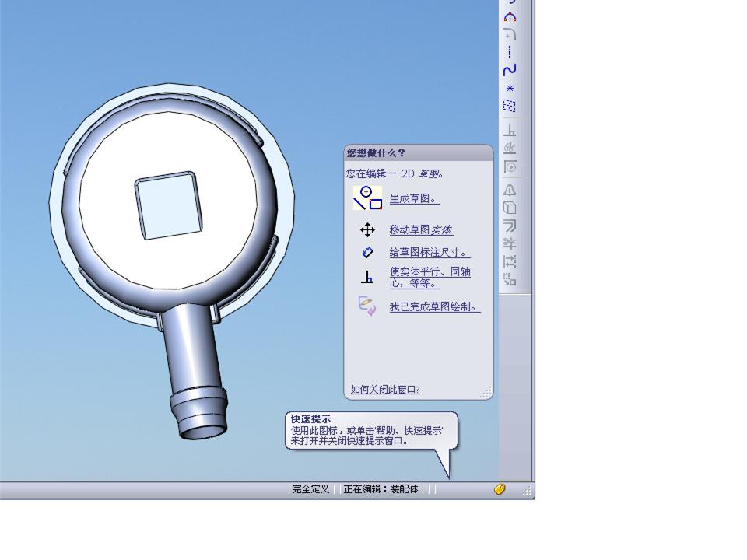Open the 生成草图 link
Image resolution: width=747 pixels, height=560 pixels.
coord(414,198)
